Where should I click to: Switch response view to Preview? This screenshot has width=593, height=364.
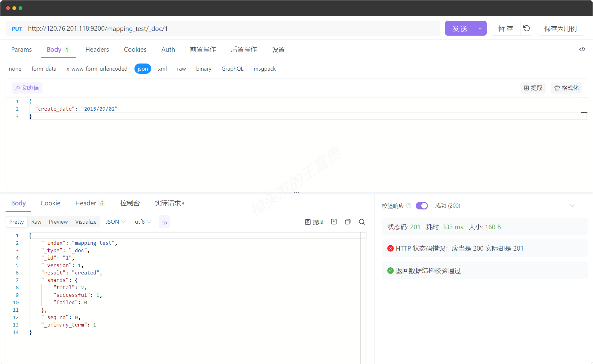pyautogui.click(x=58, y=222)
